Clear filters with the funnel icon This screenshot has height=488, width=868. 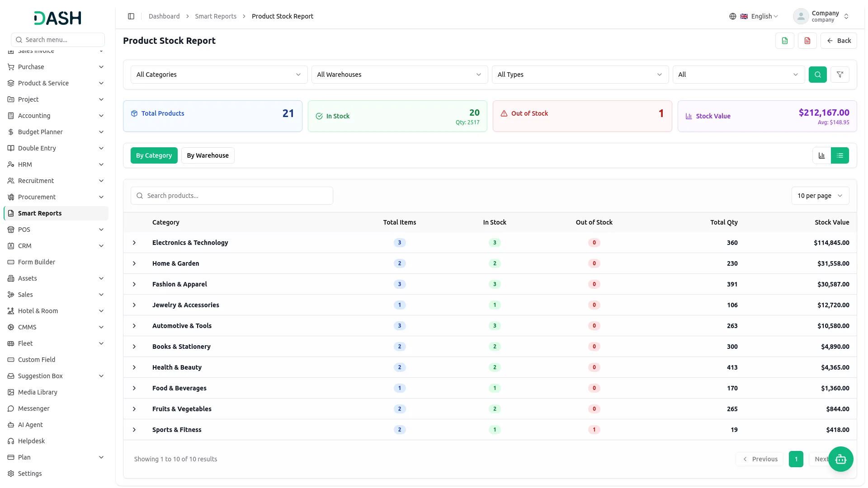tap(840, 75)
